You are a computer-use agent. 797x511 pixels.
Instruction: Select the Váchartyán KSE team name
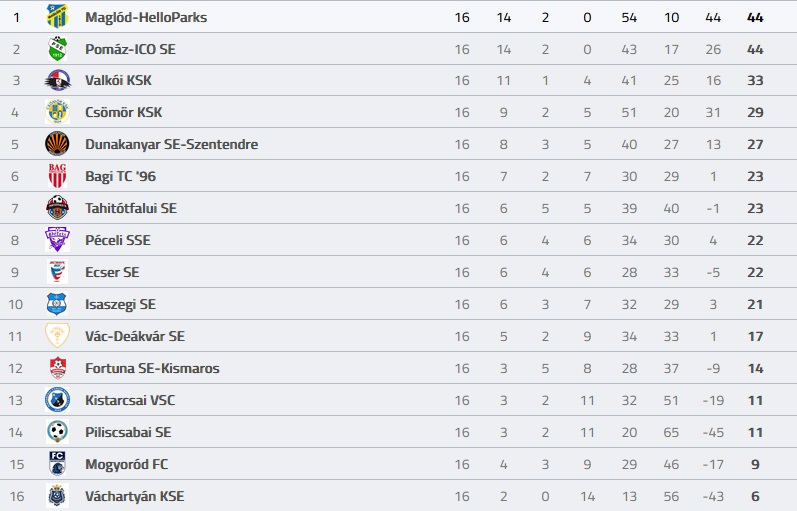(x=135, y=497)
